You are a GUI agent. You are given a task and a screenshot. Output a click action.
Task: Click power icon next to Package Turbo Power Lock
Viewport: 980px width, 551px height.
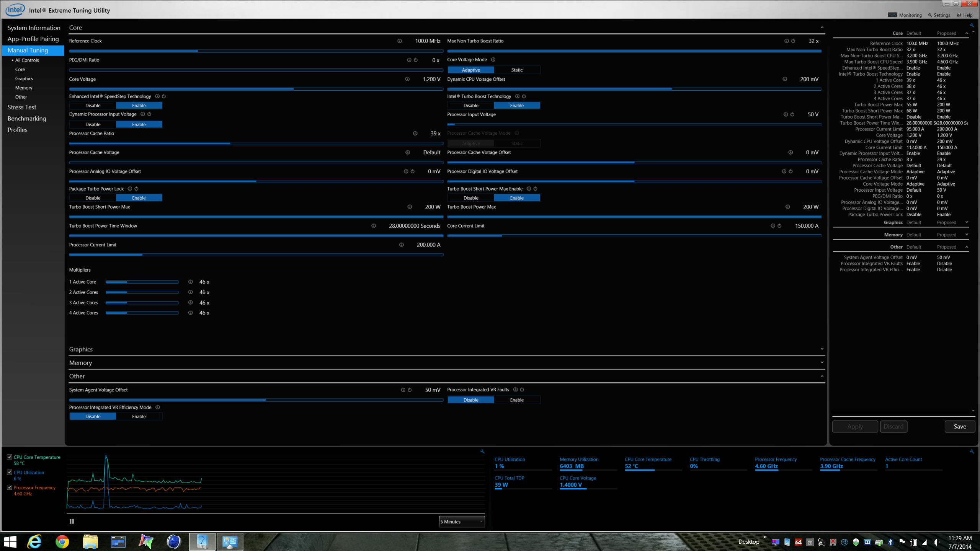(x=137, y=189)
